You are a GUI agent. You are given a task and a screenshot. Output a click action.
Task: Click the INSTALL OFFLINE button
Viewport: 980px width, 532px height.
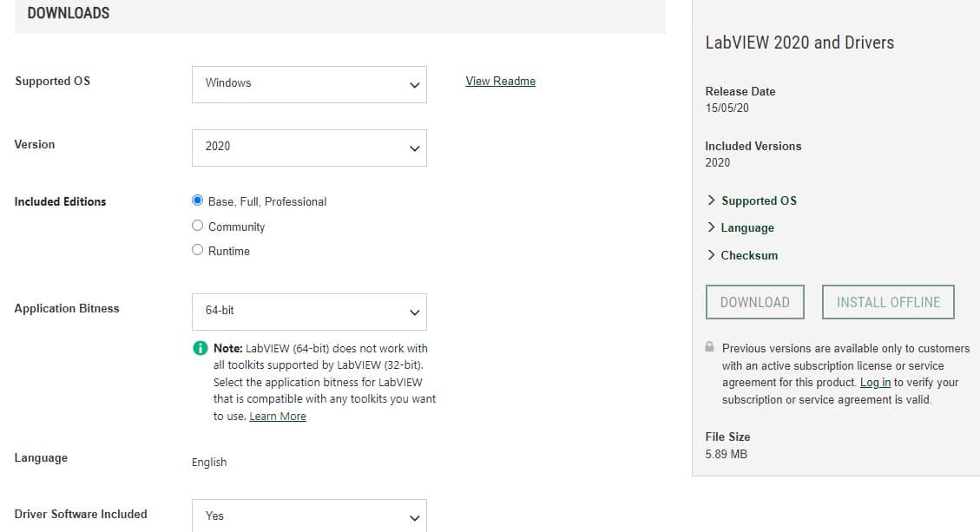tap(887, 301)
